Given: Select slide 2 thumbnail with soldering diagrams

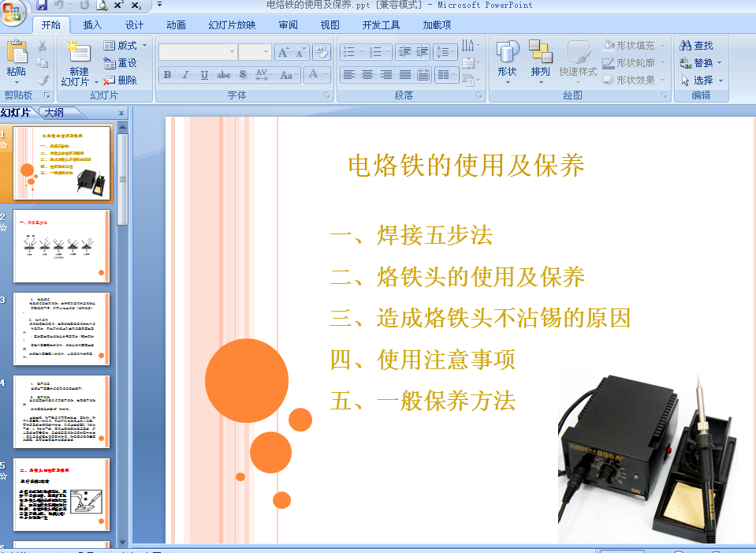Looking at the screenshot, I should [61, 246].
